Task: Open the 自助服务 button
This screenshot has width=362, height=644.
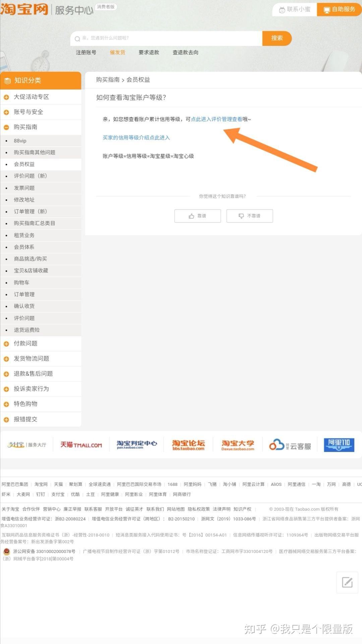Action: point(339,9)
